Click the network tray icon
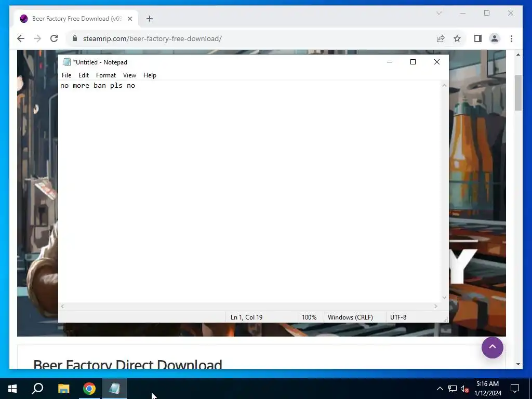This screenshot has width=532, height=399. (x=453, y=389)
